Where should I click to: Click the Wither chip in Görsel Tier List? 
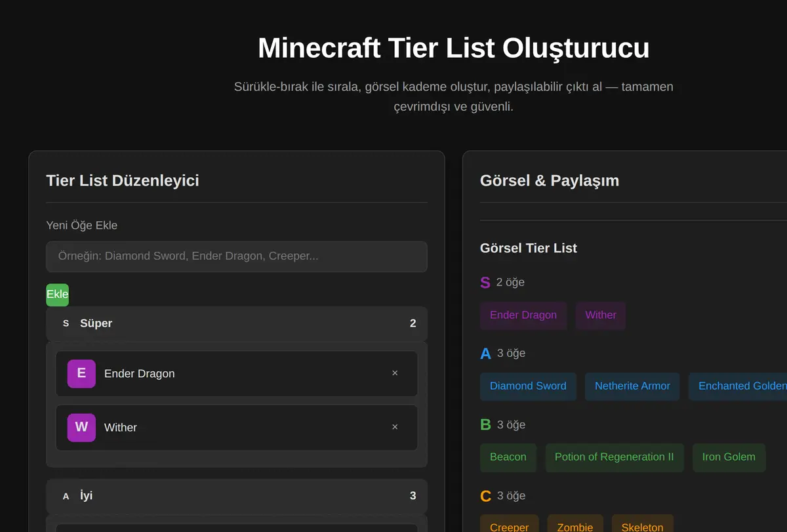[601, 315]
